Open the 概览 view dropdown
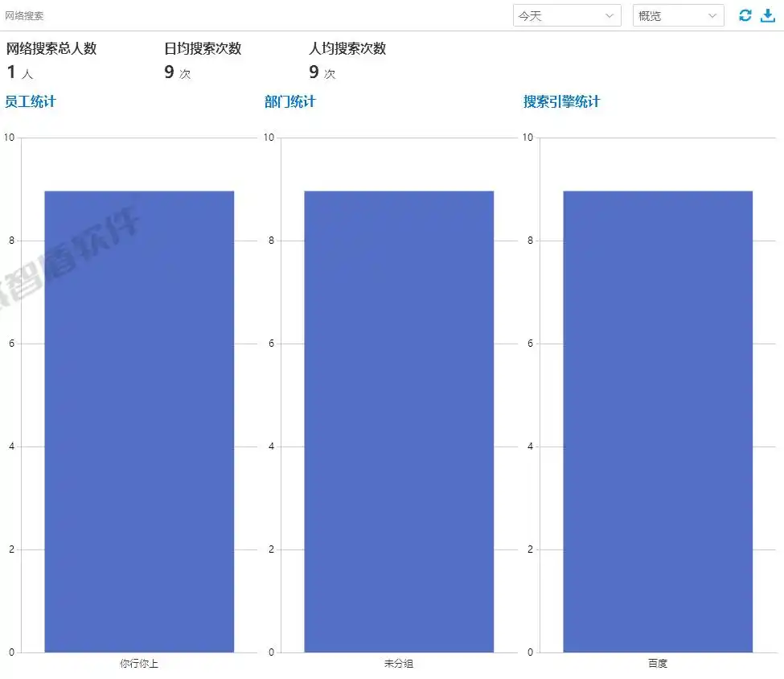This screenshot has width=784, height=679. [678, 15]
